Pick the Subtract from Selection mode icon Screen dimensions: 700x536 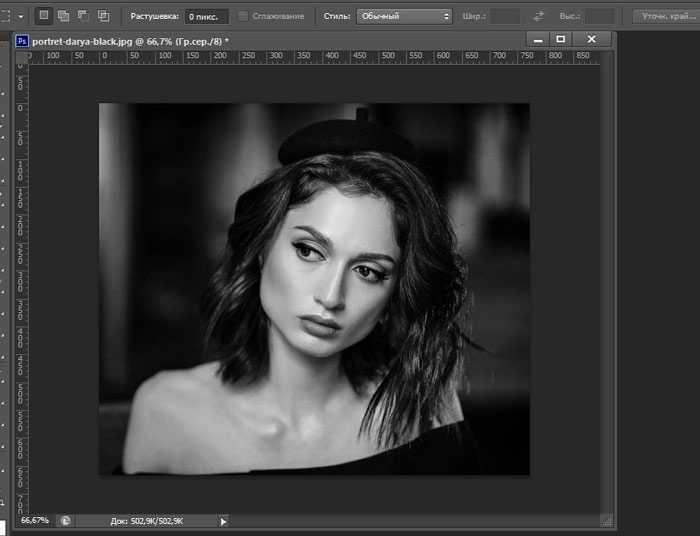pos(84,16)
